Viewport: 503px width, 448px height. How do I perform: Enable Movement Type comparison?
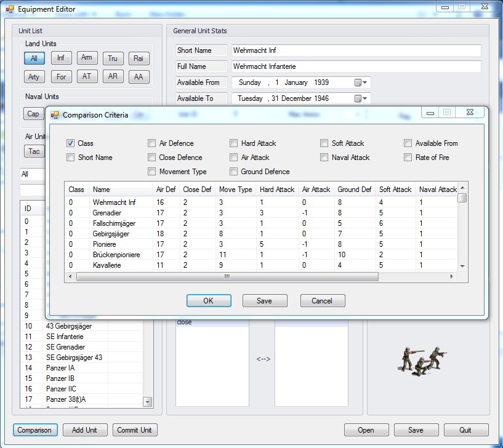151,172
